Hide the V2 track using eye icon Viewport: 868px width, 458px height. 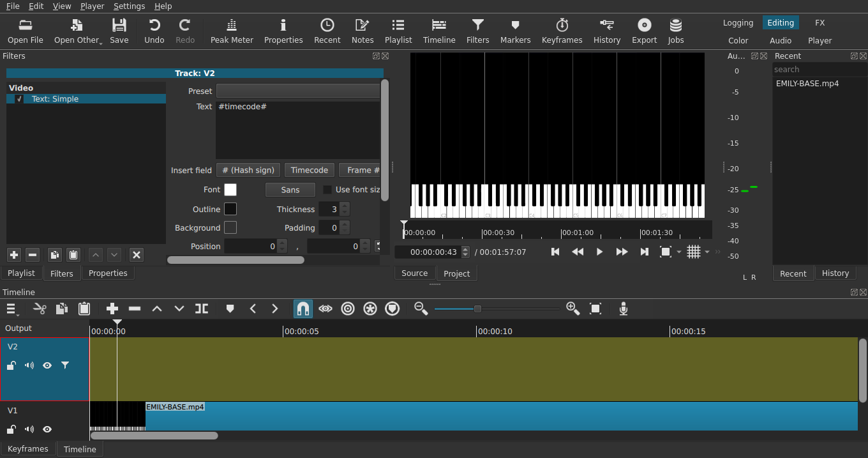47,365
